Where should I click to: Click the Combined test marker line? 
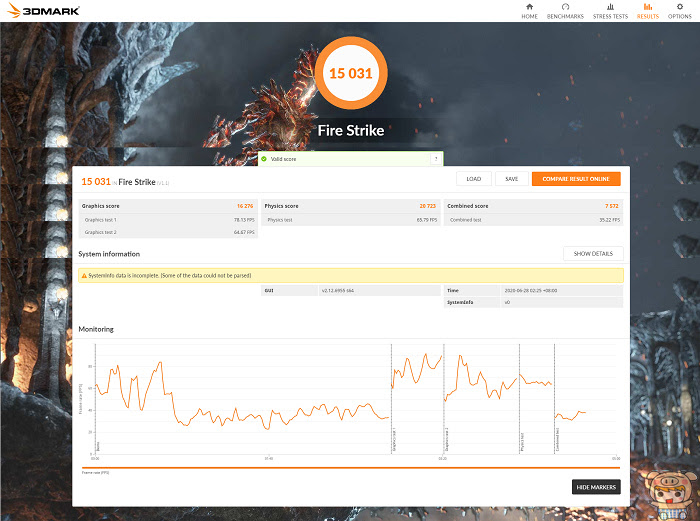(554, 399)
